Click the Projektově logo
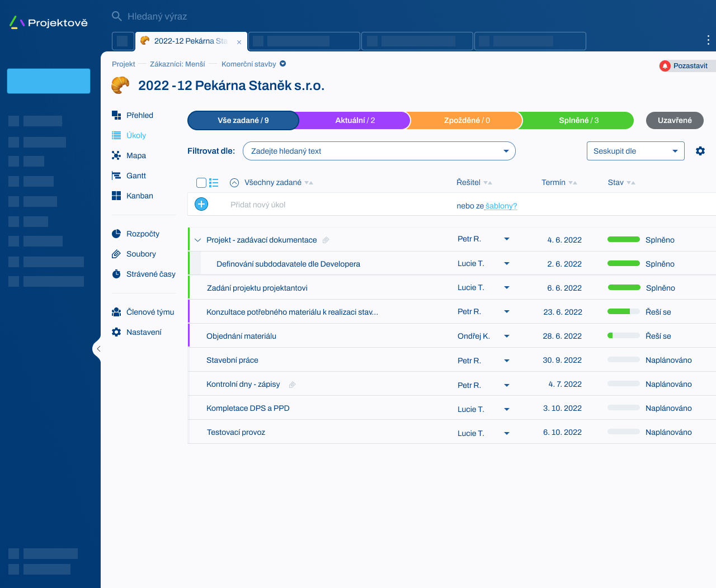Viewport: 716px width, 588px height. coord(49,22)
